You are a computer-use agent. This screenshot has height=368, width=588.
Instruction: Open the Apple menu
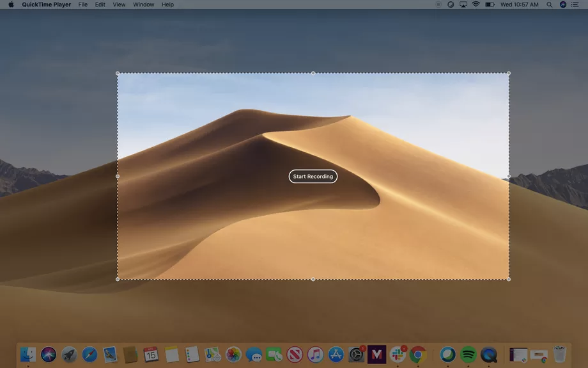pyautogui.click(x=11, y=4)
